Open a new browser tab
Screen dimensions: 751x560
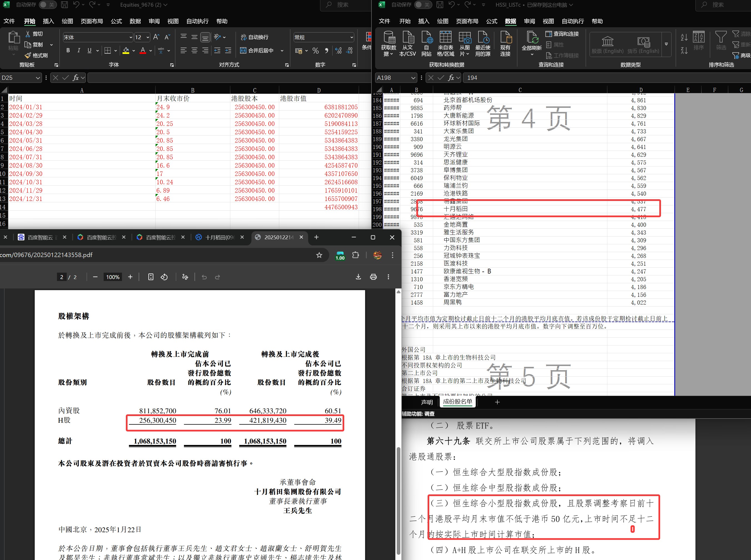click(316, 237)
